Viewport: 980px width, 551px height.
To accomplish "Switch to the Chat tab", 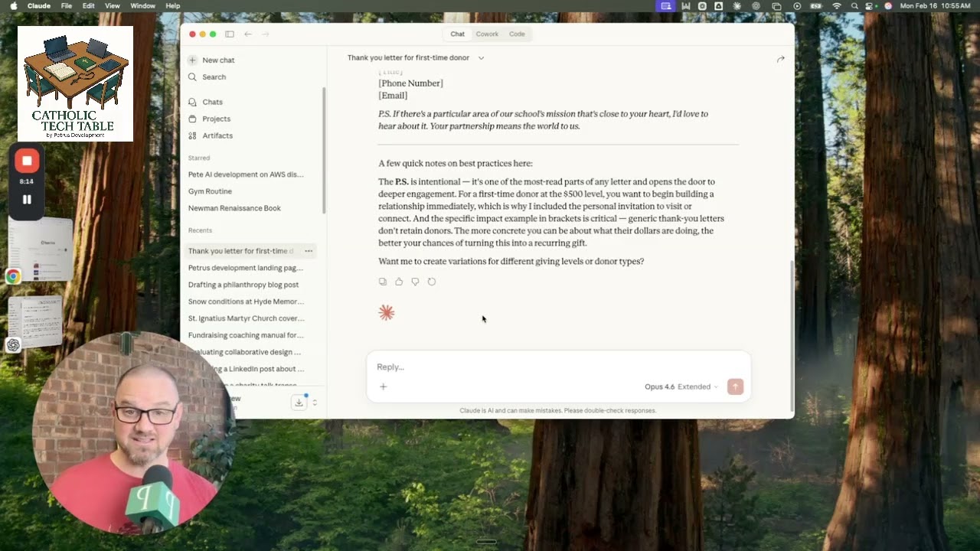I will click(x=457, y=34).
